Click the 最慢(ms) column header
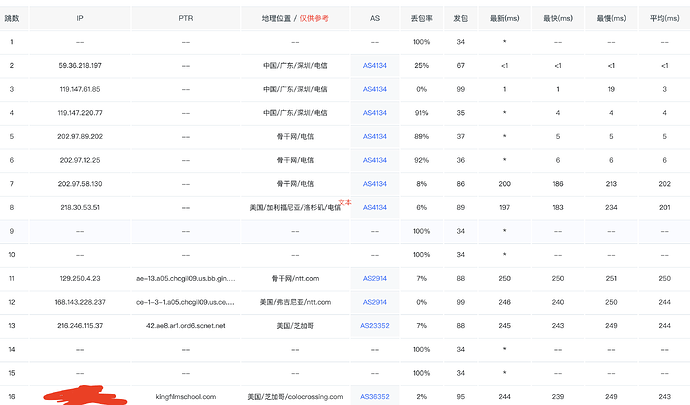Image resolution: width=690 pixels, height=405 pixels. pyautogui.click(x=611, y=18)
